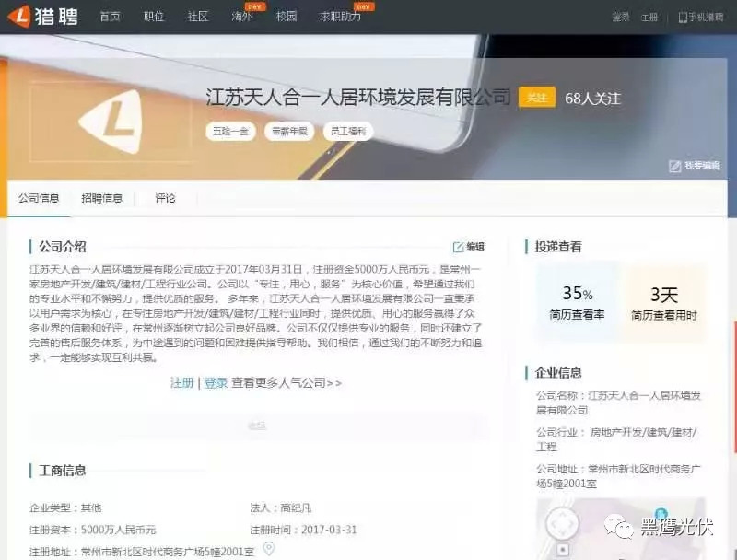Screen dimensions: 737x560
Task: Click the 五险一金 tag
Action: [x=230, y=131]
